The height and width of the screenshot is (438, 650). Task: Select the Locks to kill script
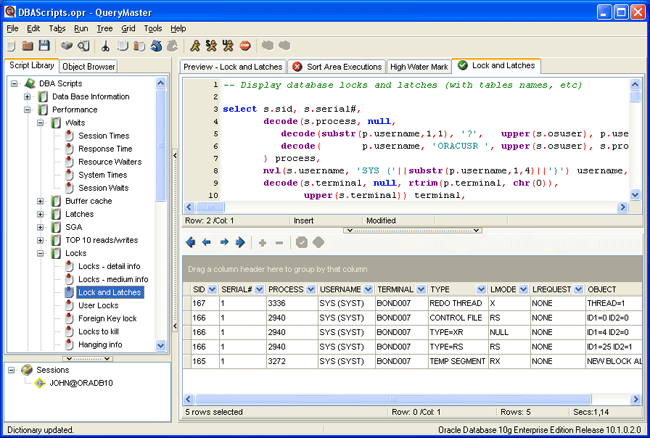(x=98, y=332)
